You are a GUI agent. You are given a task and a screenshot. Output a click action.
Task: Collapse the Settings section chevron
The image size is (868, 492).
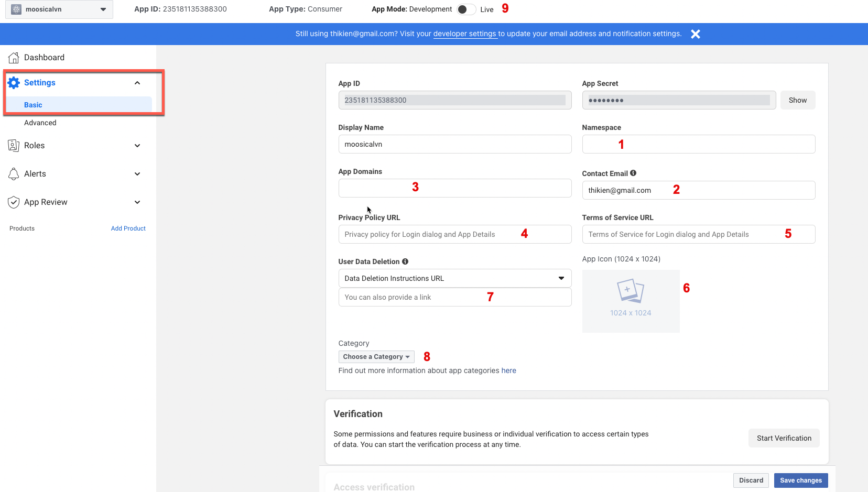point(137,83)
